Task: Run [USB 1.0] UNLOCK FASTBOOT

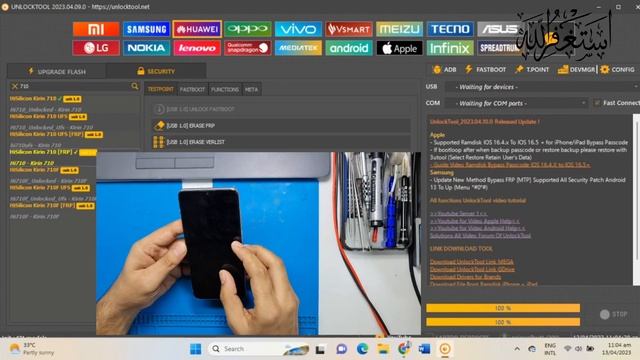Action: [281, 109]
